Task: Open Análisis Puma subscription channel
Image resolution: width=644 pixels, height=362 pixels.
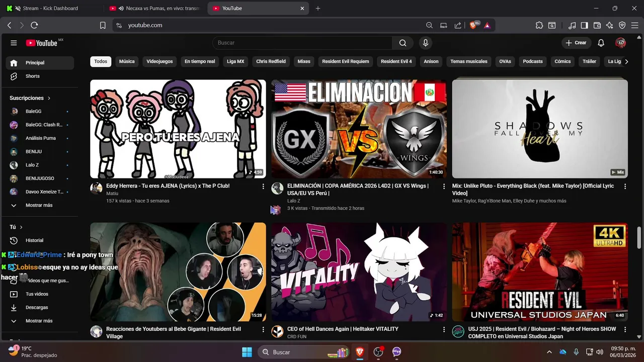Action: (40, 138)
